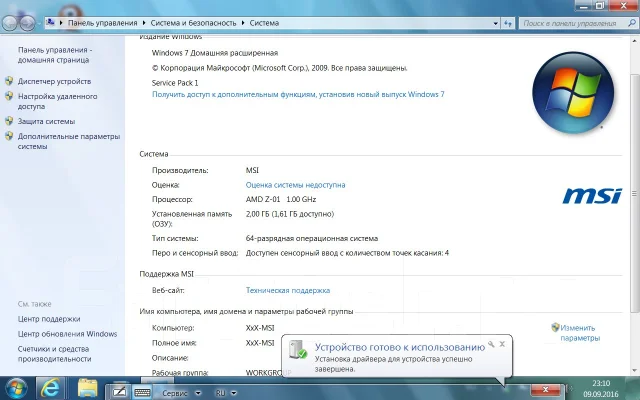Open the Windows Start menu
This screenshot has height=400, width=640.
point(16,388)
